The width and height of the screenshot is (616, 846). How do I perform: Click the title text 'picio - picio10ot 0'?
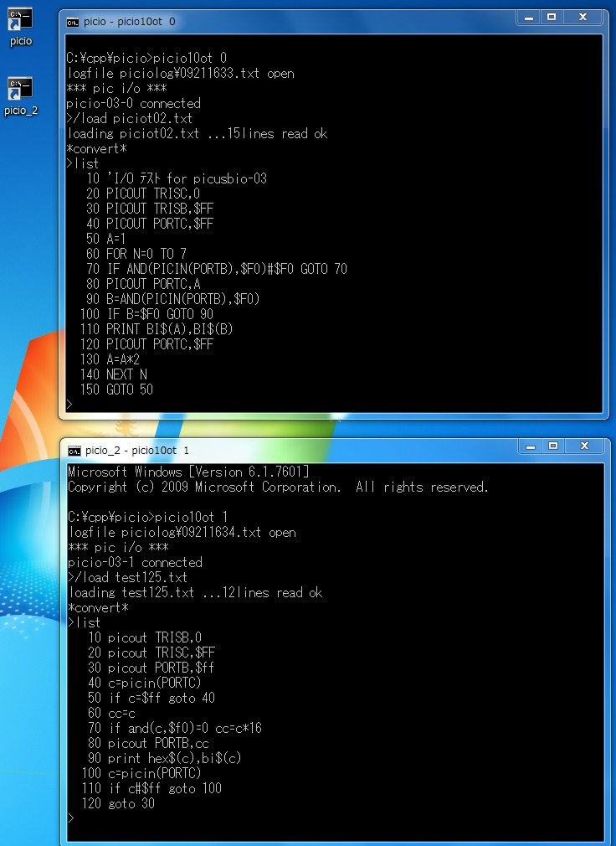130,22
